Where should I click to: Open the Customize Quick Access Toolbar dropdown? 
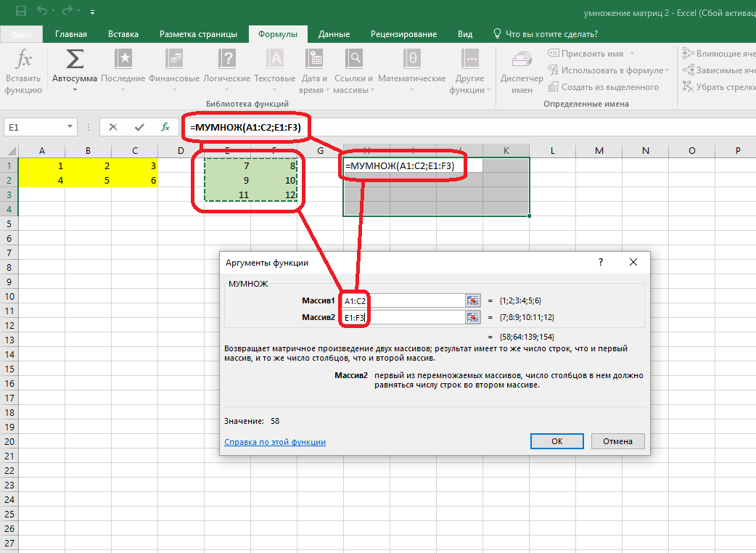(92, 12)
